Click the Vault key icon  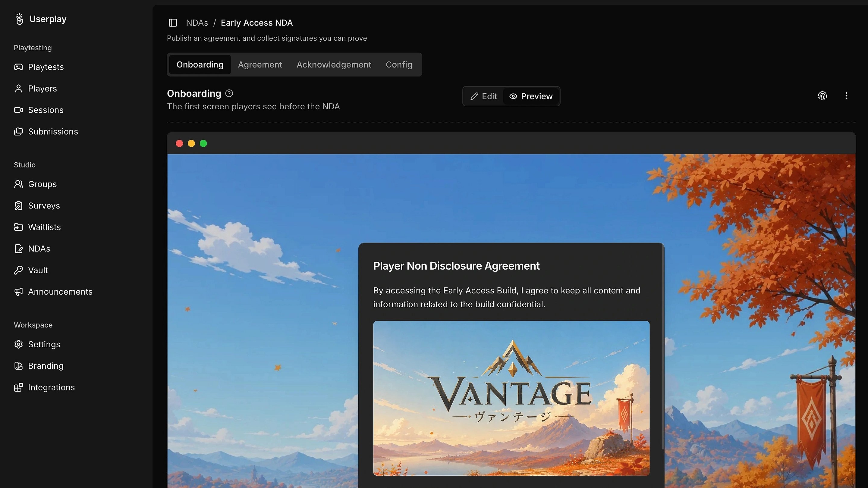tap(18, 270)
